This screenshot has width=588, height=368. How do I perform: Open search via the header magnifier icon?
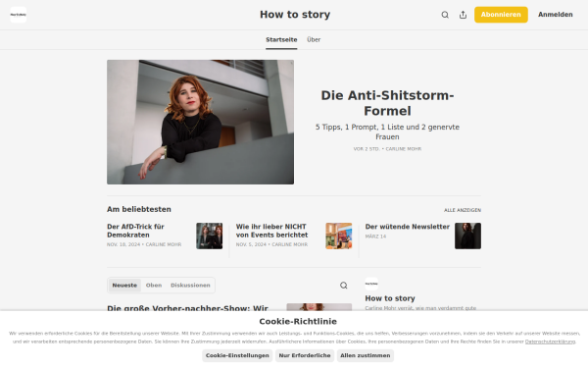[x=445, y=15]
